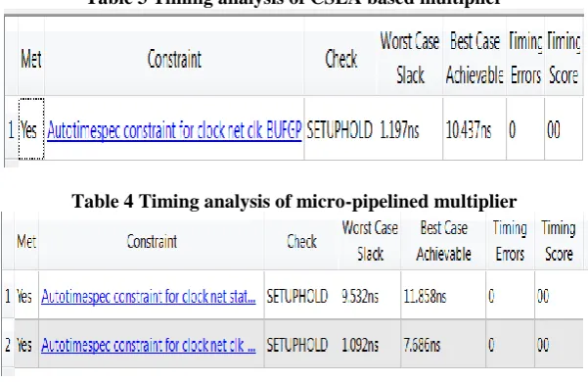Click the 11.858ns best case achievable value

[425, 297]
